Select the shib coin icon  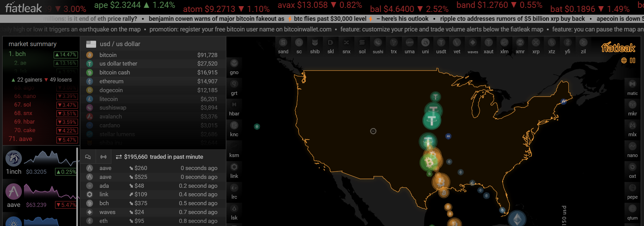315,43
